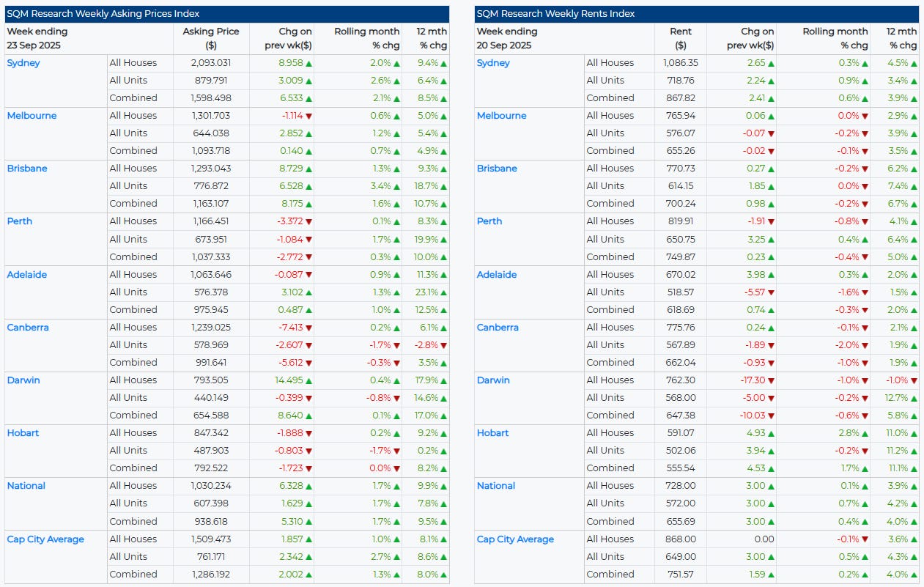Click Brisbane All Units 18.7% twelve-month change
924x587 pixels.
pyautogui.click(x=426, y=186)
